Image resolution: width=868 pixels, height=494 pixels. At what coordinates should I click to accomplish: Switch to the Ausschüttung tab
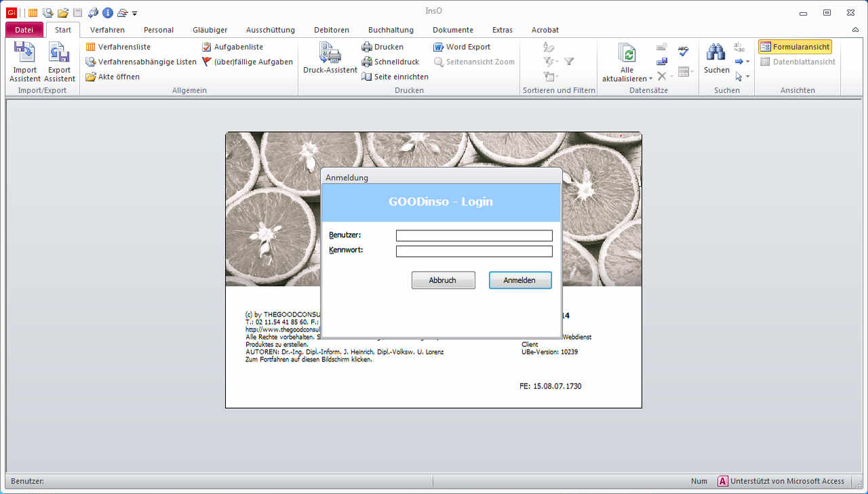click(271, 30)
